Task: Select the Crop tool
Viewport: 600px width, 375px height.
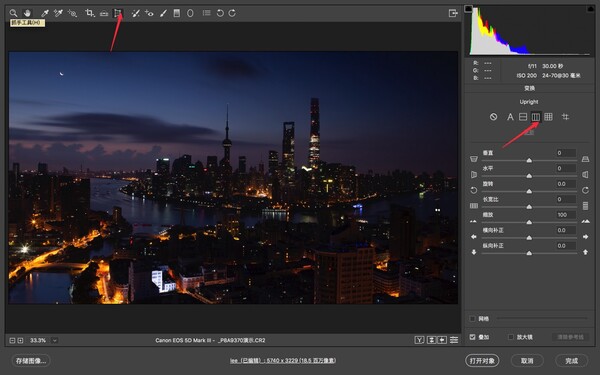Action: (90, 13)
